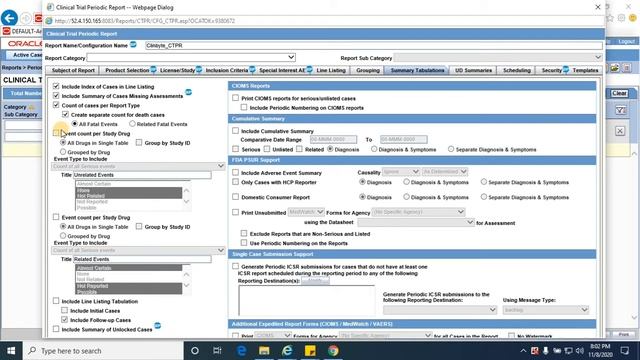The height and width of the screenshot is (360, 640).
Task: Expand Event Type dropdown above Unrelated Events title
Action: point(138,166)
